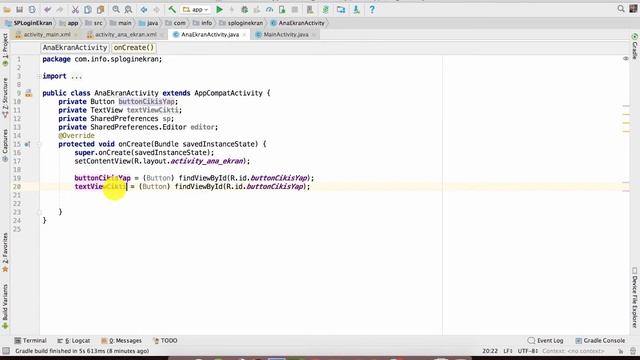
Task: Click the Copy icon
Action: (88, 9)
